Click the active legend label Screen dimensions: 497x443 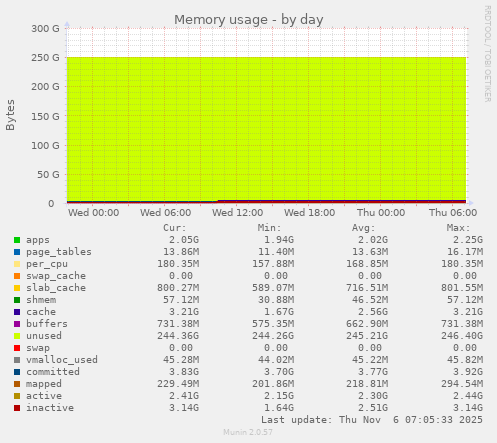[x=44, y=396]
